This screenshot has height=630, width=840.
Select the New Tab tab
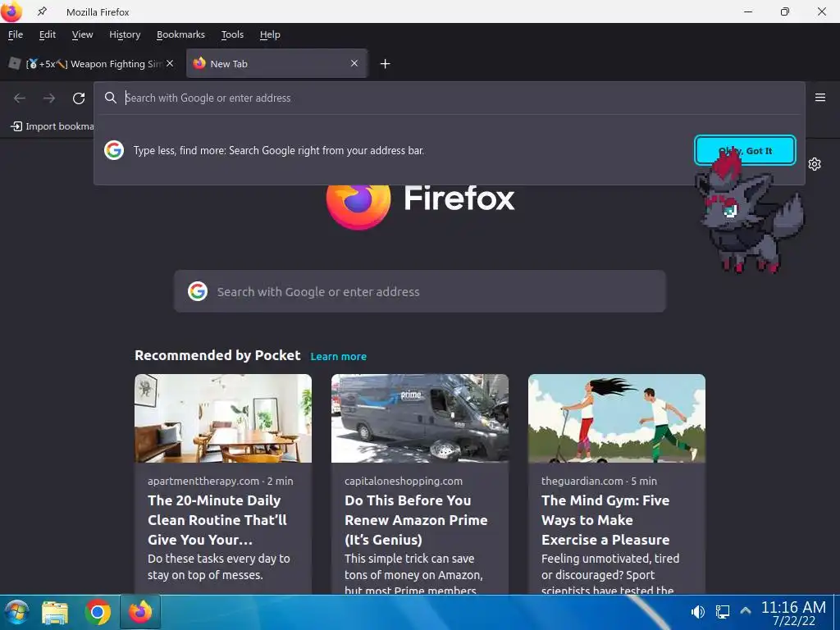click(x=276, y=64)
